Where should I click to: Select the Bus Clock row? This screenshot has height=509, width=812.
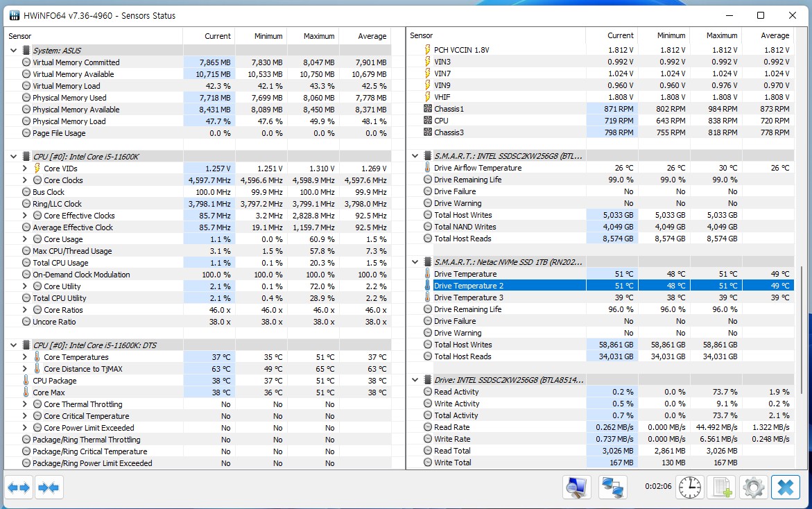pos(198,192)
